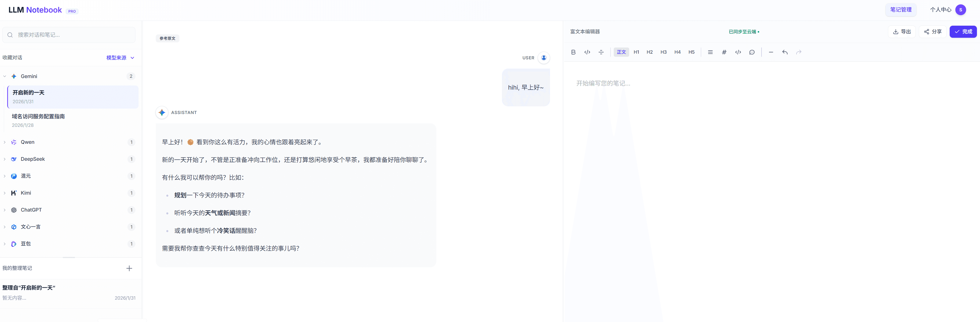The width and height of the screenshot is (980, 322).
Task: Expand the ChatGPT conversation list
Action: pos(4,210)
